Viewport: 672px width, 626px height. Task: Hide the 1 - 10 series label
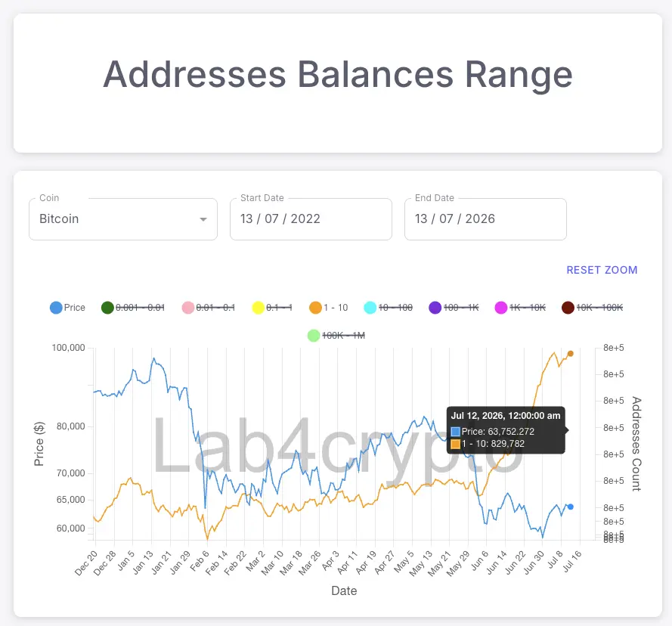tap(336, 308)
